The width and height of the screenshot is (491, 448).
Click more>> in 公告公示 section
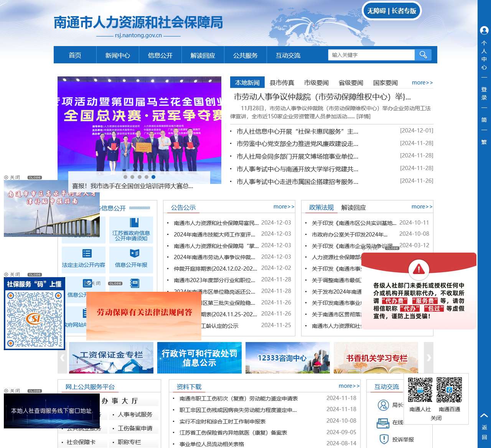click(284, 207)
